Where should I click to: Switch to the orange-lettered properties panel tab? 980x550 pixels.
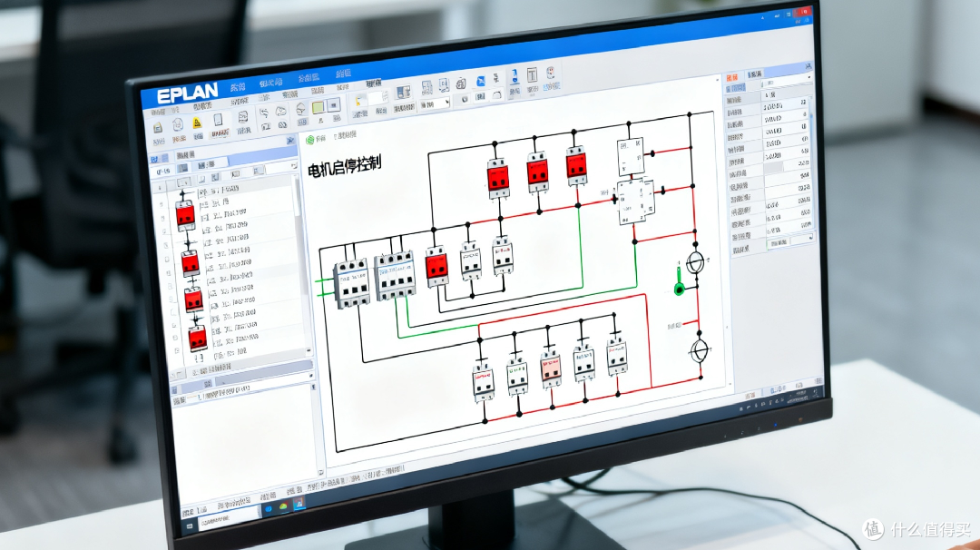pos(732,77)
